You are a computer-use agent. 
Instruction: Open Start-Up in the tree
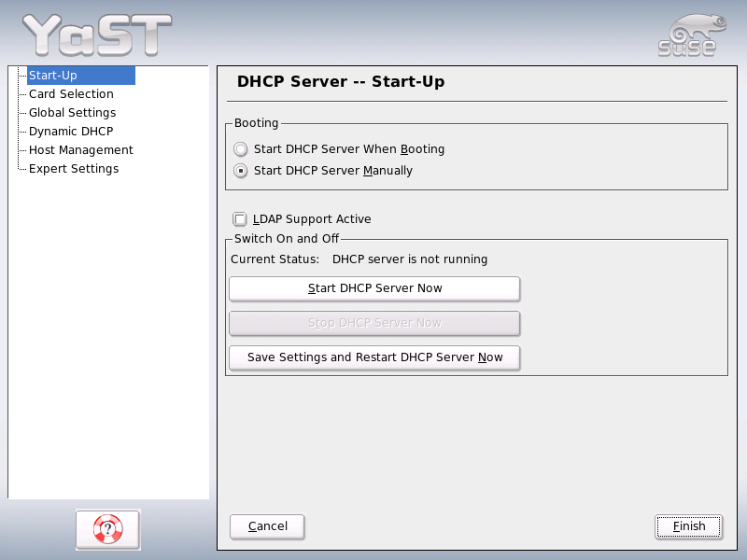click(x=81, y=76)
